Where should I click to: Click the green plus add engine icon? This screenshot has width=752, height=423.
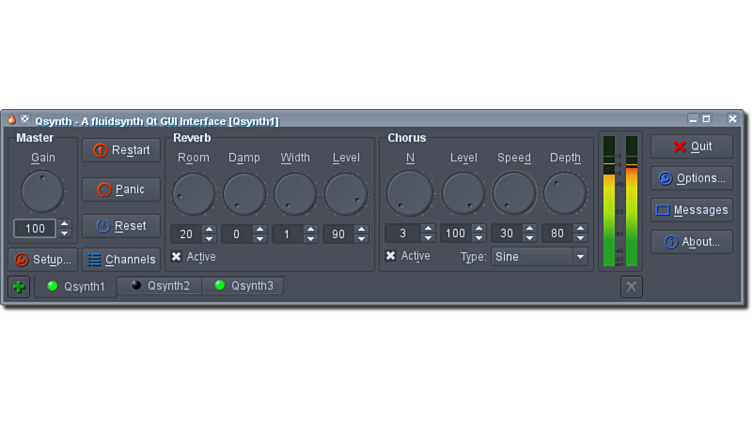[x=18, y=287]
